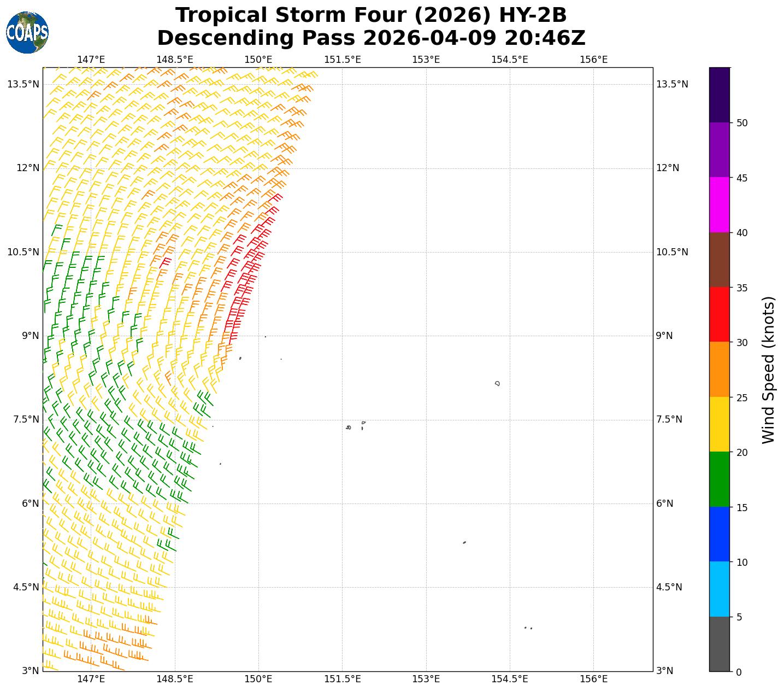Click the "Wind Speed (knots)" colorbar label
Image resolution: width=784 pixels, height=691 pixels.
tap(768, 370)
